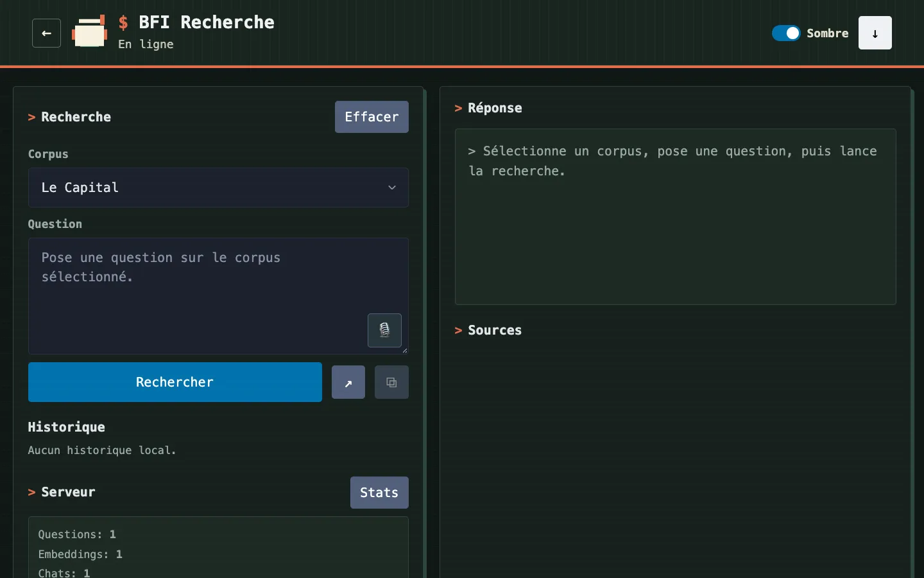This screenshot has width=924, height=578.
Task: Click the share arrow icon button
Action: tap(348, 382)
